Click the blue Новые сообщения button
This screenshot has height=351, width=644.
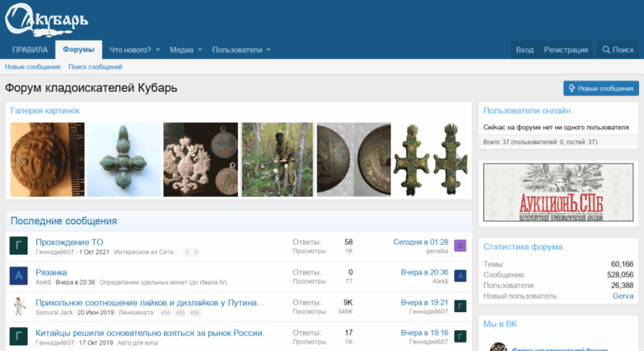(601, 88)
